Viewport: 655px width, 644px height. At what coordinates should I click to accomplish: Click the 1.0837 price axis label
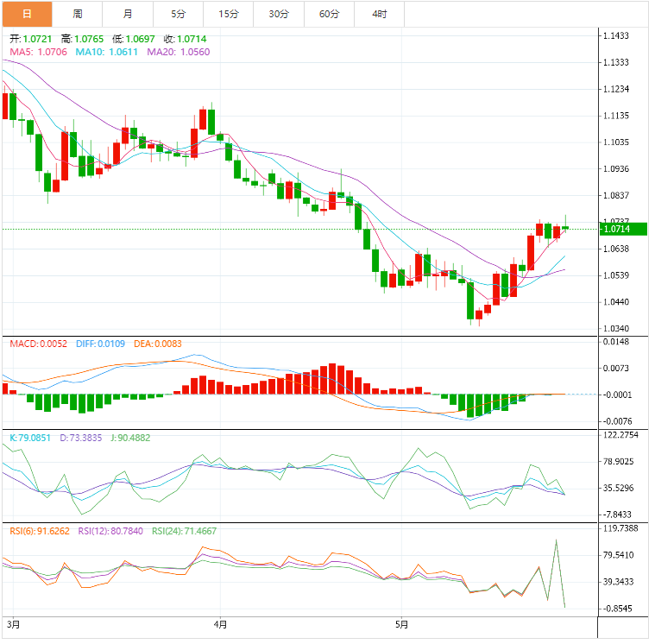click(x=615, y=195)
